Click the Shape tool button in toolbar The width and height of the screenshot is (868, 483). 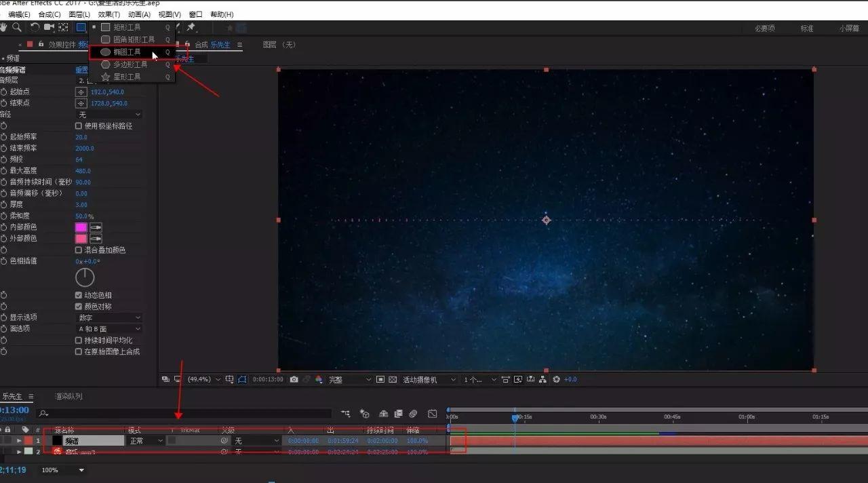[x=81, y=27]
